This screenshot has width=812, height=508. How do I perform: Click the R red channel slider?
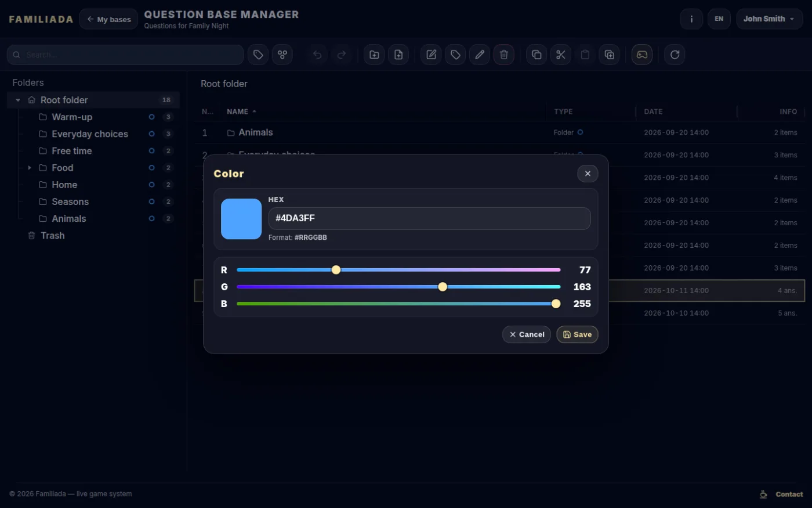point(398,270)
